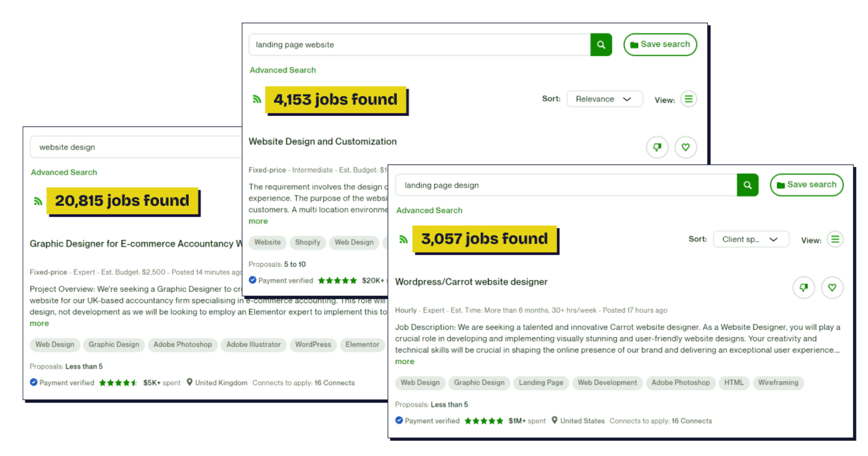Click the RSS icon beside 3,057 jobs found

point(403,239)
